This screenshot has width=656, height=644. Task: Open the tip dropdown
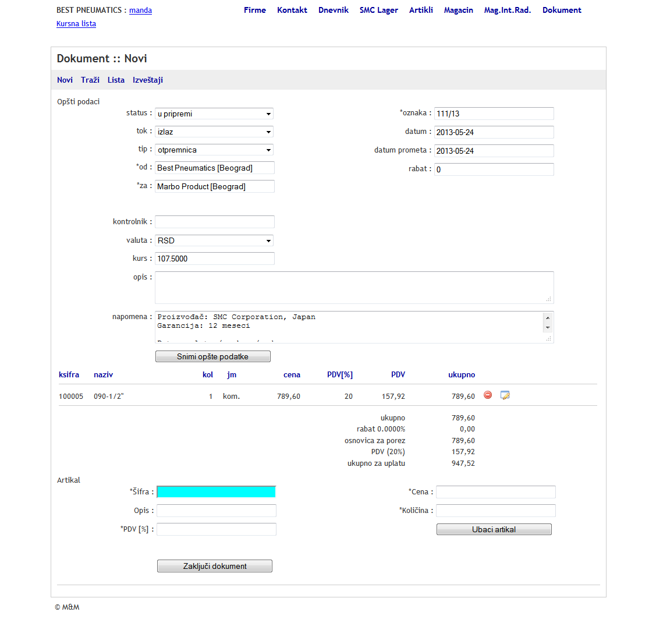(214, 150)
